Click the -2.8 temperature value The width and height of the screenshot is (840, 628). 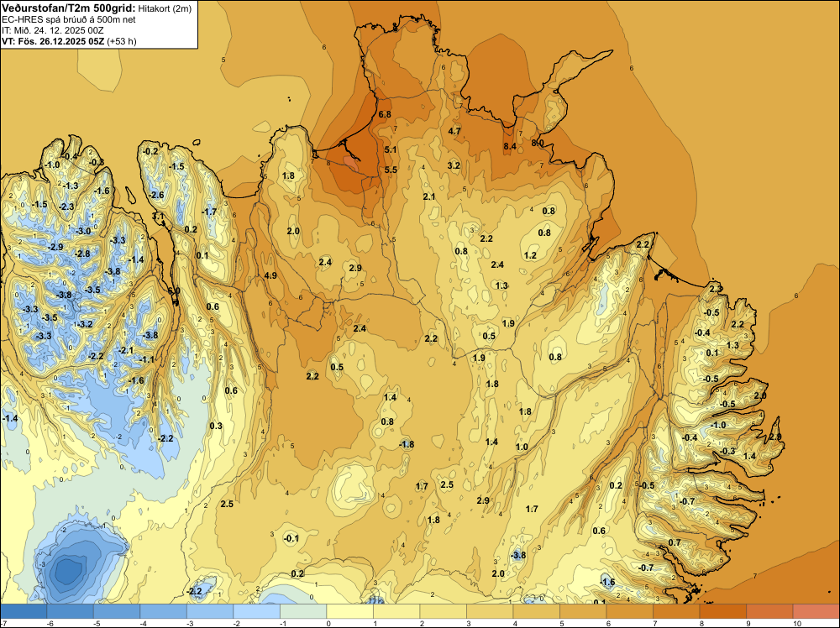(x=82, y=254)
